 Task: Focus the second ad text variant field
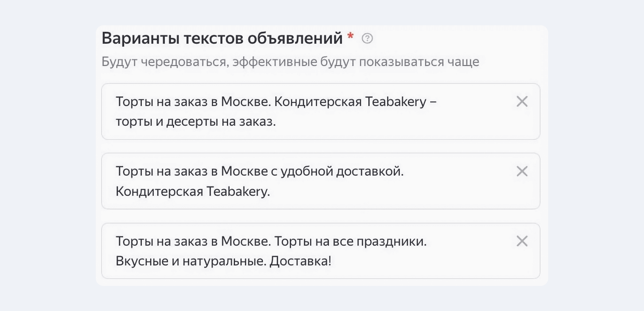pyautogui.click(x=320, y=181)
